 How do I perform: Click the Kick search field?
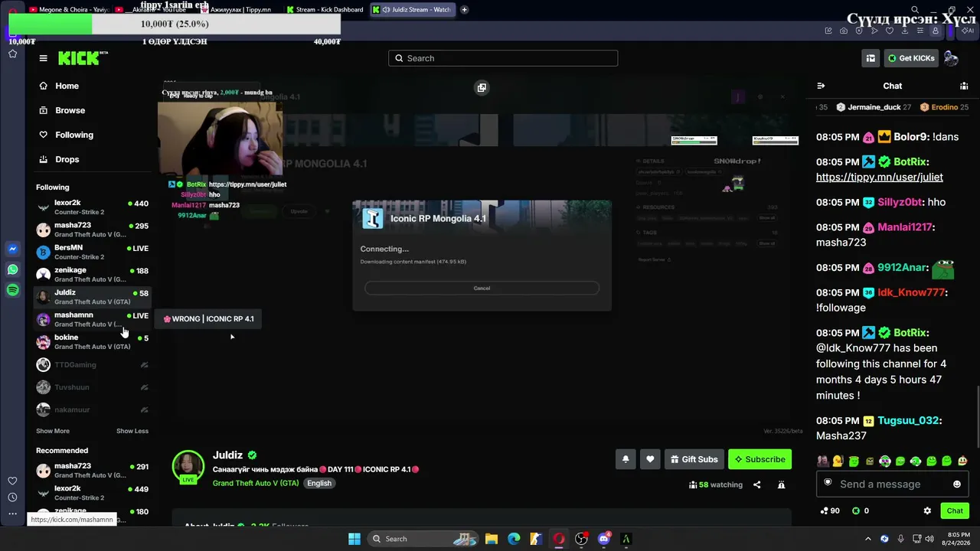[503, 58]
